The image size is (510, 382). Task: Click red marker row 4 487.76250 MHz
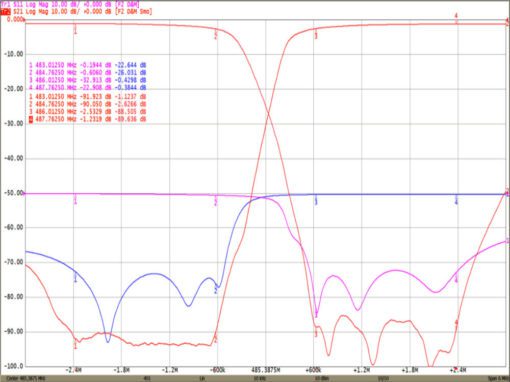pyautogui.click(x=88, y=119)
